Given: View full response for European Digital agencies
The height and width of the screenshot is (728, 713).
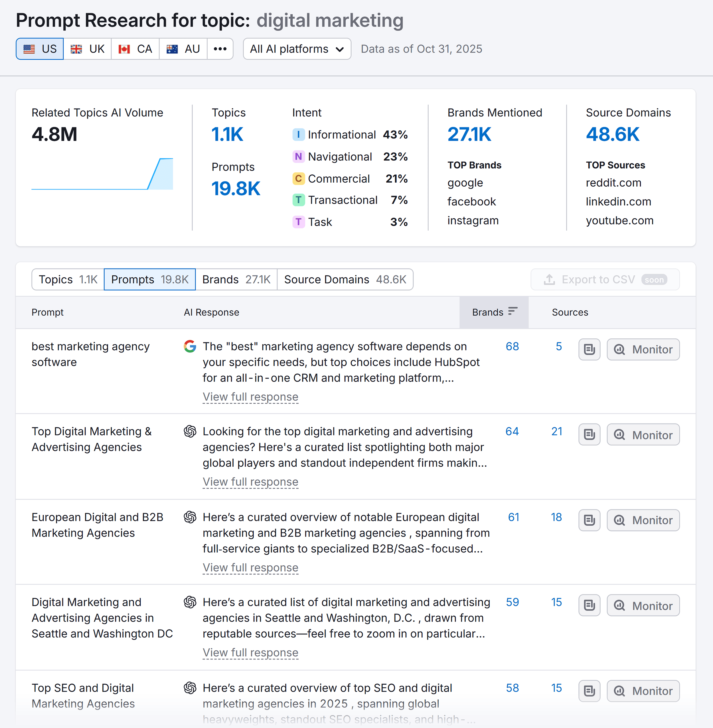Looking at the screenshot, I should (x=250, y=567).
